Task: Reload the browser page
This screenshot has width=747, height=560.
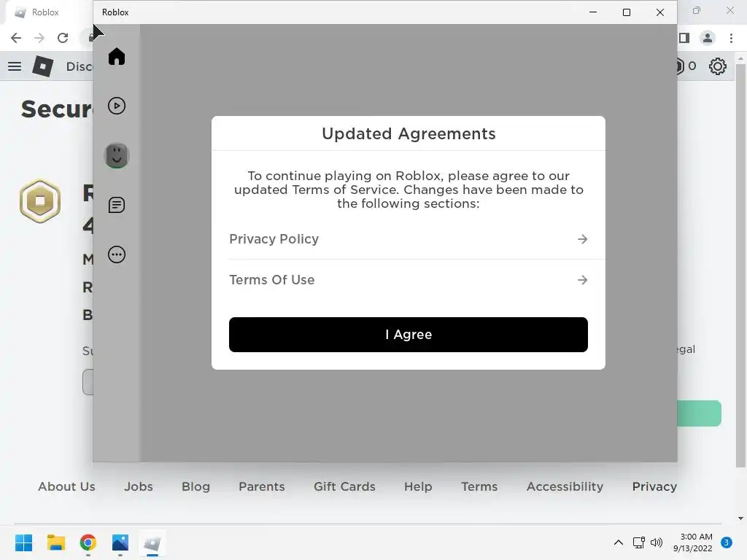Action: click(x=63, y=38)
